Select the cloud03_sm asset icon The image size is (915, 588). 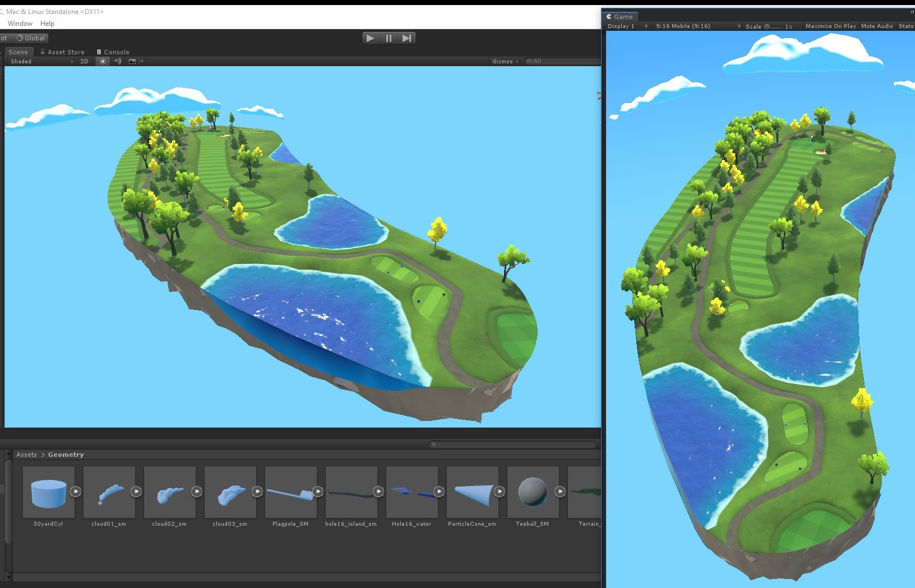pos(230,492)
